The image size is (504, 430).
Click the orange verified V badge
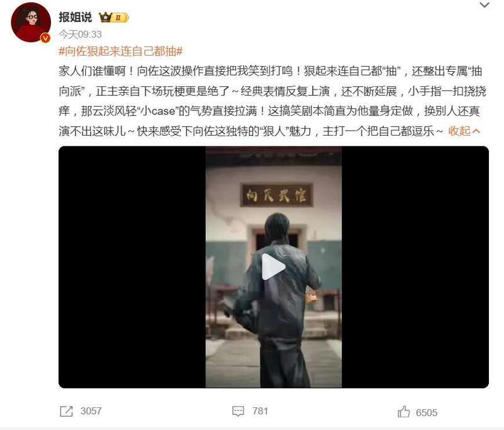[x=45, y=38]
